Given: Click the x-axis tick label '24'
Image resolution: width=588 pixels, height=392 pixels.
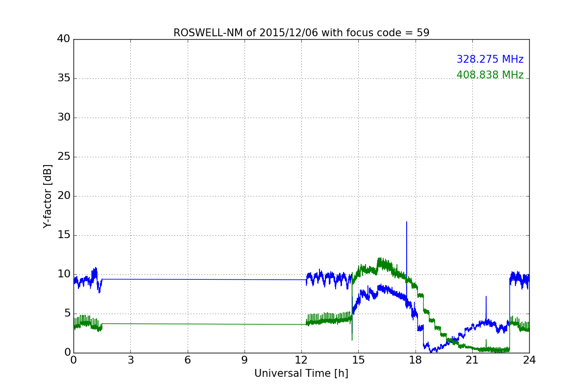Looking at the screenshot, I should (x=529, y=360).
